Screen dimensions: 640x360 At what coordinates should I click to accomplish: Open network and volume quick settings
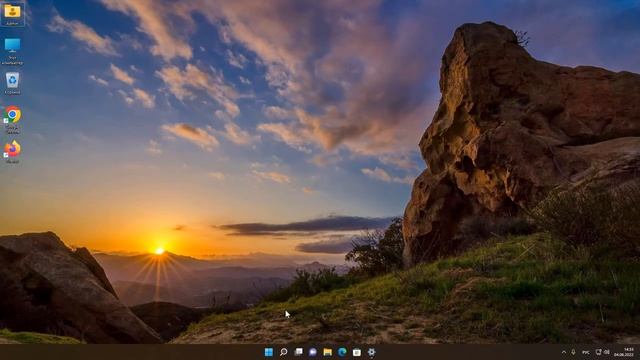point(602,352)
